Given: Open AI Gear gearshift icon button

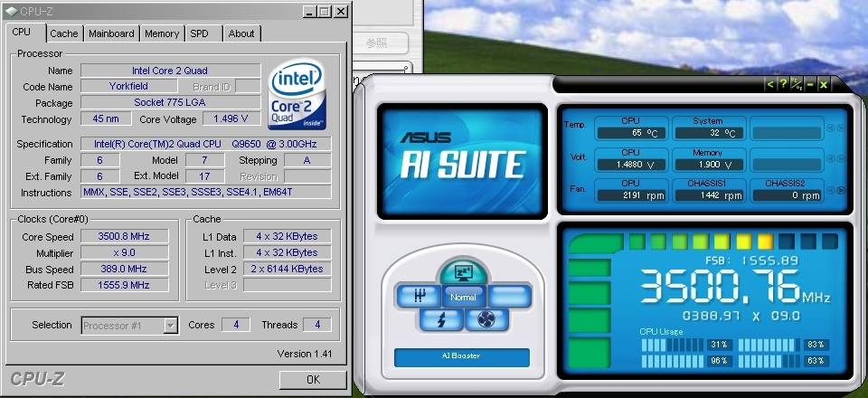Looking at the screenshot, I should coord(419,296).
